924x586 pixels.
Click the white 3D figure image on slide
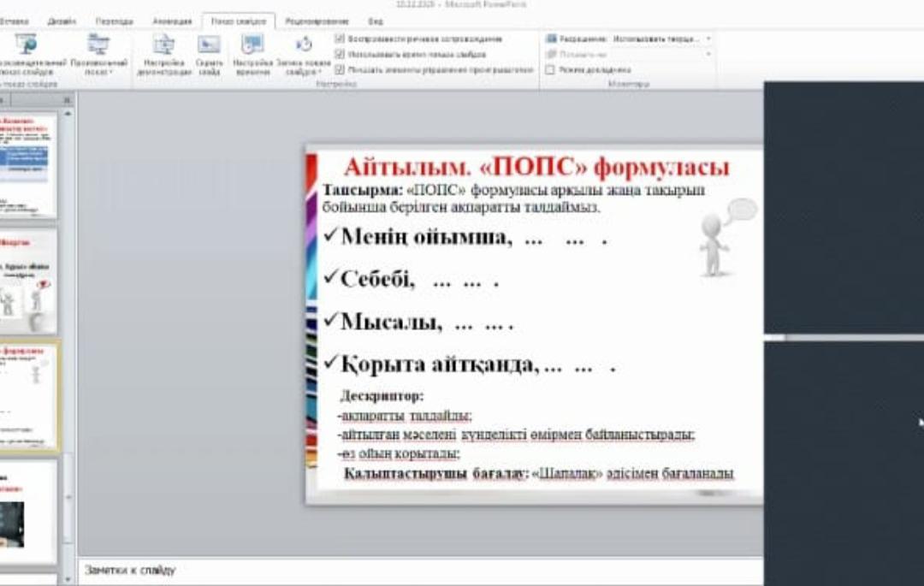726,238
